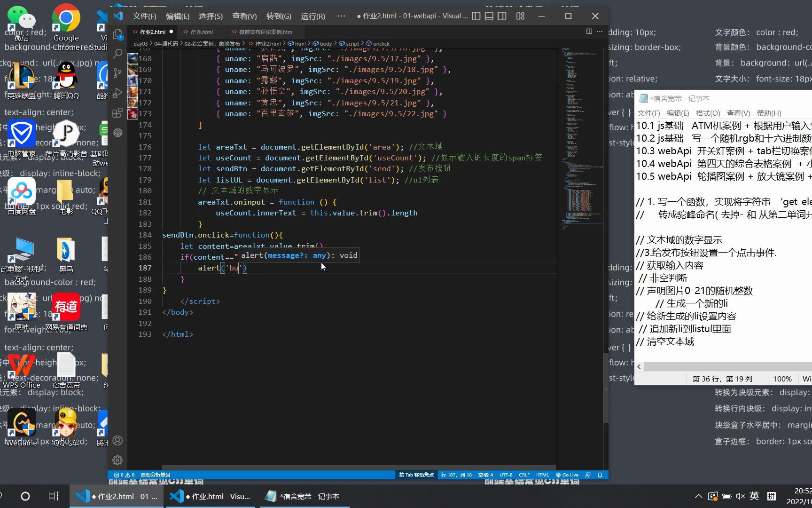
Task: Switch to the 作业.html editor tab
Action: [202, 32]
